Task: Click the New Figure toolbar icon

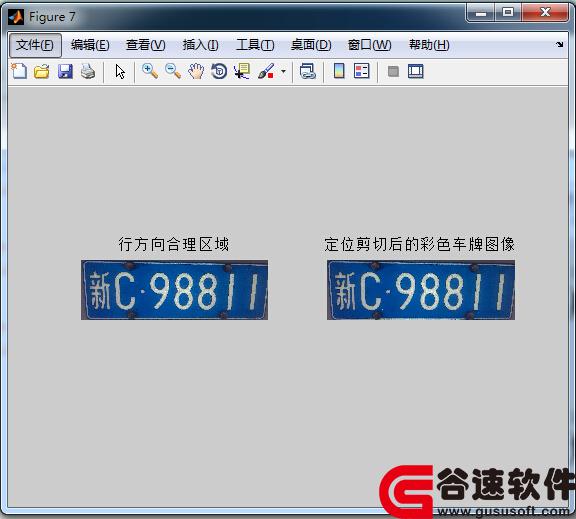Action: tap(19, 71)
